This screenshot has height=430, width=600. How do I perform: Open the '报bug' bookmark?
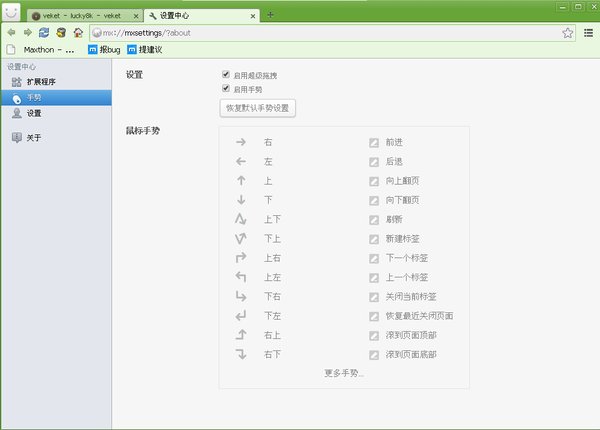pyautogui.click(x=104, y=50)
